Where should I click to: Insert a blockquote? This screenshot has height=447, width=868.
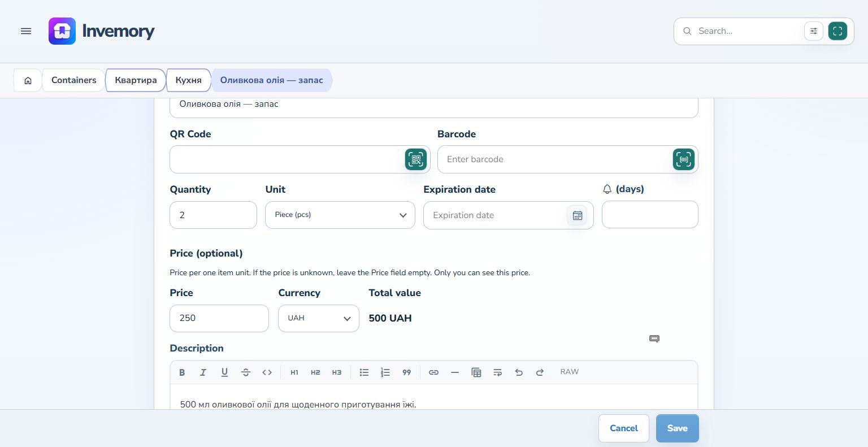[407, 372]
